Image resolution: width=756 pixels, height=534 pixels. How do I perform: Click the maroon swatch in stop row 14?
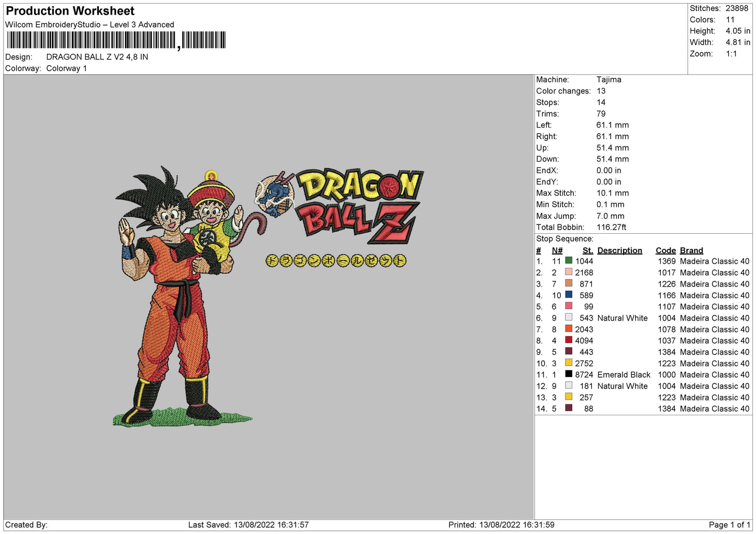click(x=569, y=408)
